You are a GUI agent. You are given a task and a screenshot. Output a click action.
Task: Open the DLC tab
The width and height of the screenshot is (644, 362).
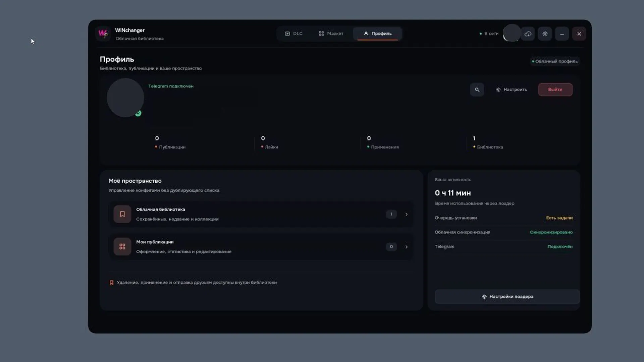(294, 34)
